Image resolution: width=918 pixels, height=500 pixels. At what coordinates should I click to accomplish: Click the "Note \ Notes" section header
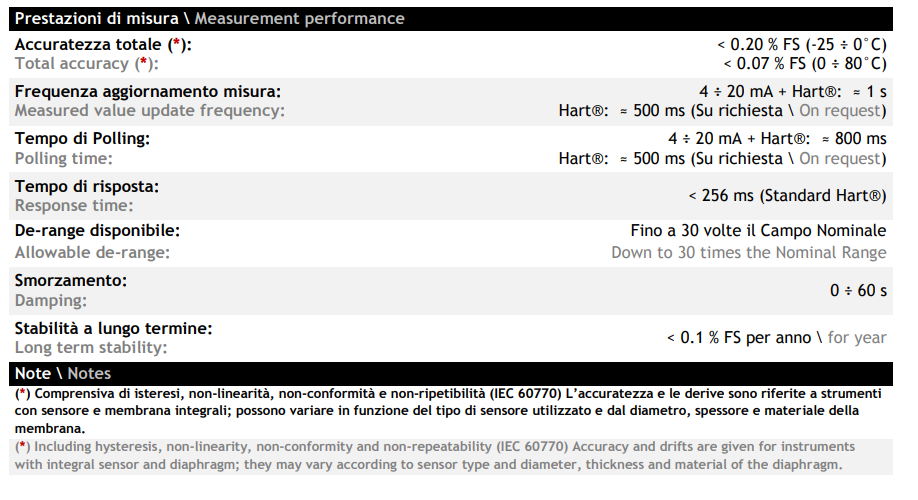(63, 373)
